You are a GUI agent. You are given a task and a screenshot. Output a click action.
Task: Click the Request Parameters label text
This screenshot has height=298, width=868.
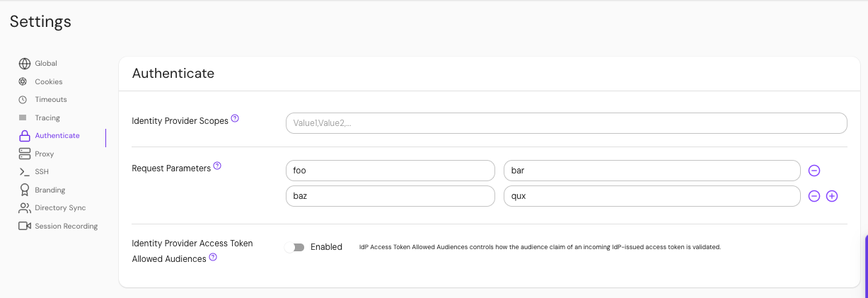(x=171, y=168)
